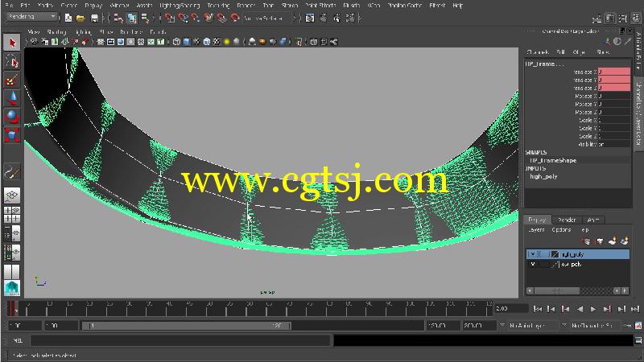Toggle the resolution gate icon
The height and width of the screenshot is (362, 644).
point(120,42)
